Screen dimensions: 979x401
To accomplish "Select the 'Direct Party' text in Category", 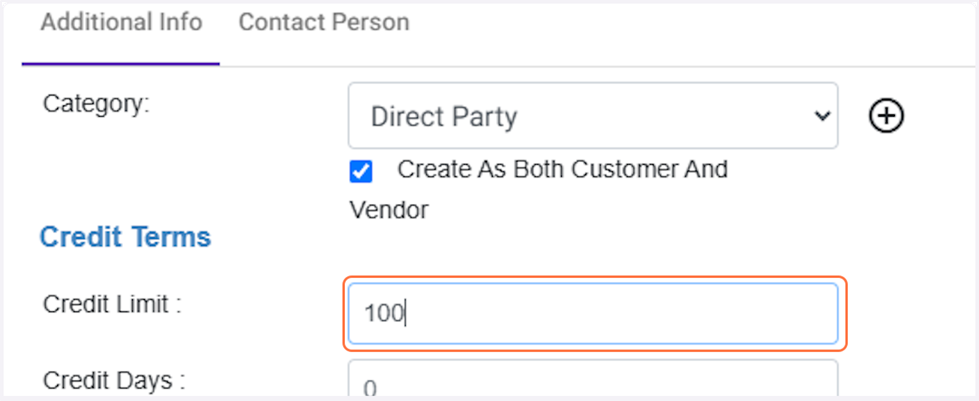I will tap(444, 117).
